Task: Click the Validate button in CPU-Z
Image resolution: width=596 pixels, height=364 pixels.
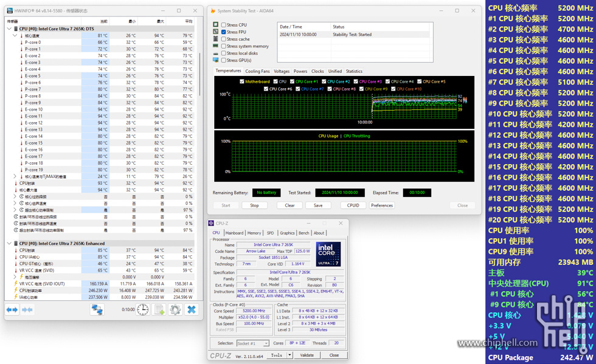Action: (x=307, y=355)
